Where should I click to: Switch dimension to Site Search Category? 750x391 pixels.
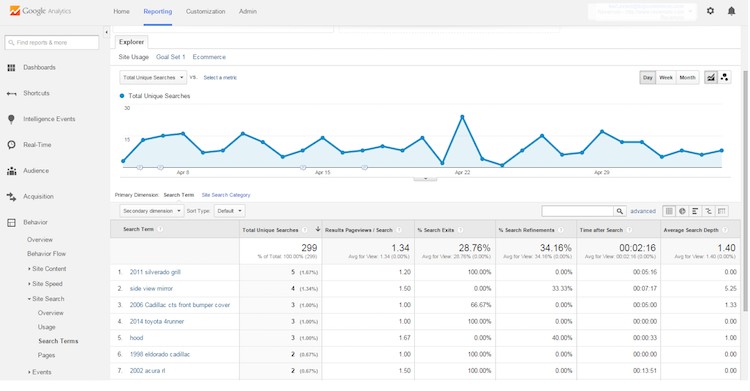(226, 195)
